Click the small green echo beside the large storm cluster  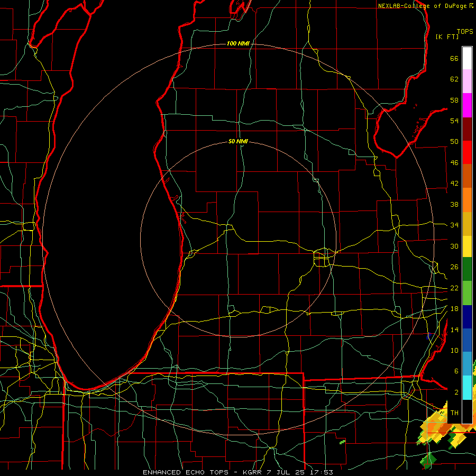click(x=342, y=442)
